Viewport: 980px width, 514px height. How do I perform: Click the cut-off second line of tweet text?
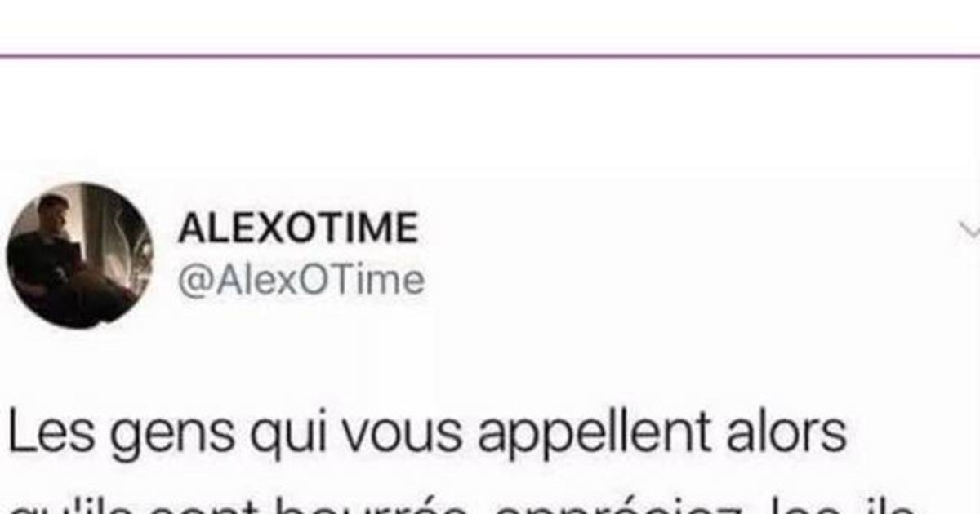pyautogui.click(x=474, y=504)
